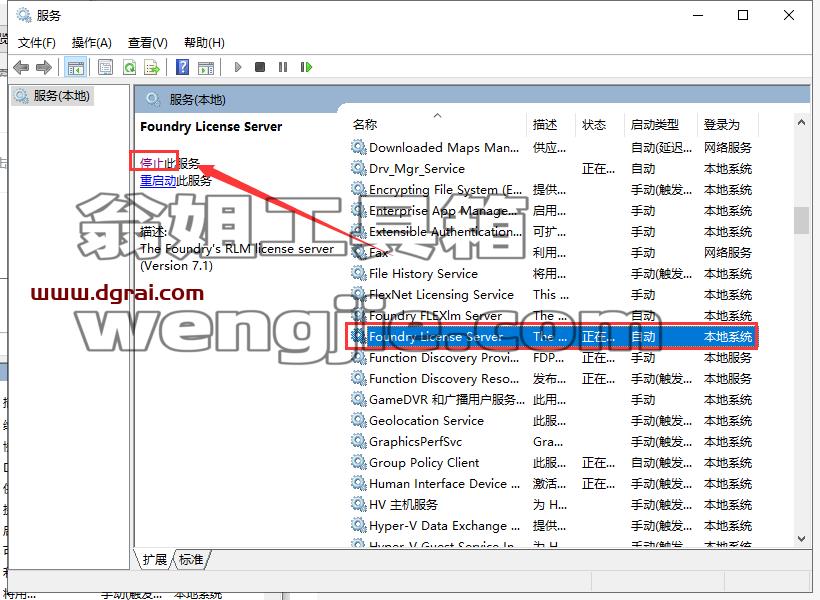
Task: Click the Export List toolbar icon
Action: point(152,67)
